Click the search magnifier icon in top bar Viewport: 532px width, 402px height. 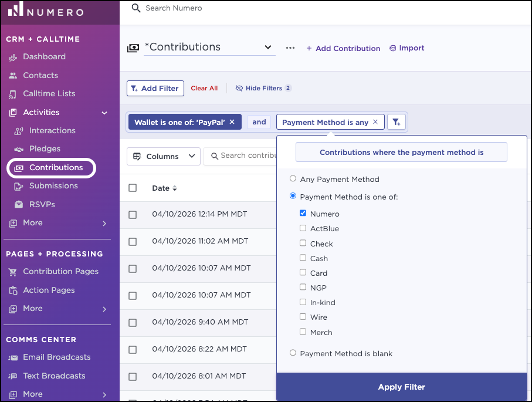(136, 8)
